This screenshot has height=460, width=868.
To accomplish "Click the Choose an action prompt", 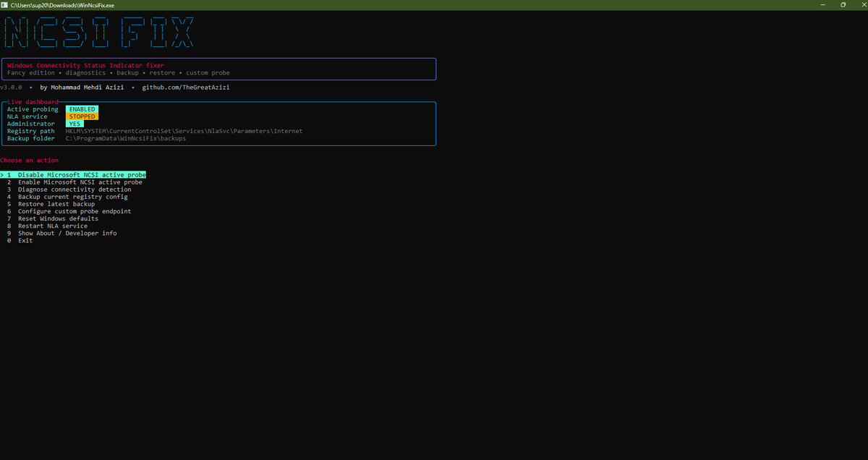I will [x=29, y=160].
